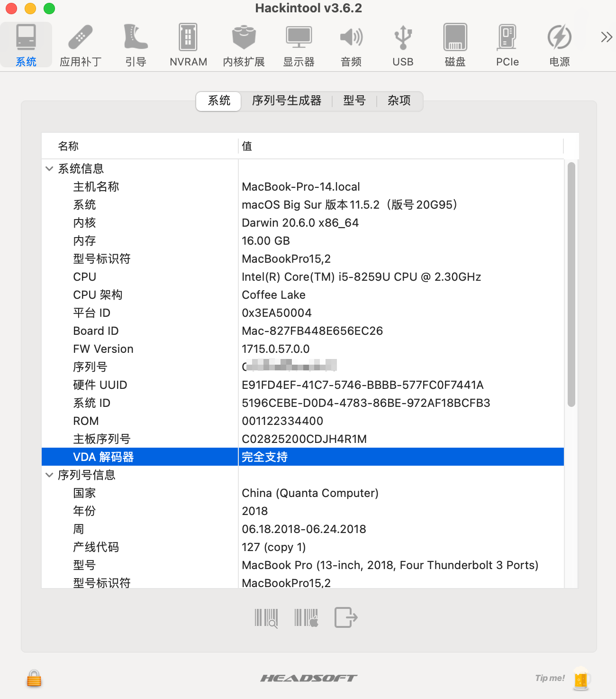Click the vertical scrollbar thumb of the table

pyautogui.click(x=571, y=285)
